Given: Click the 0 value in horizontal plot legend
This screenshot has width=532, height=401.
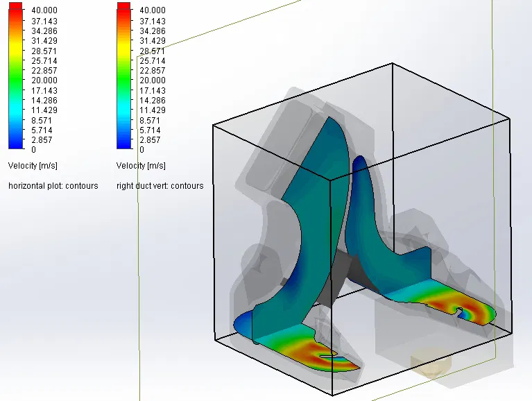Looking at the screenshot, I should pos(33,150).
